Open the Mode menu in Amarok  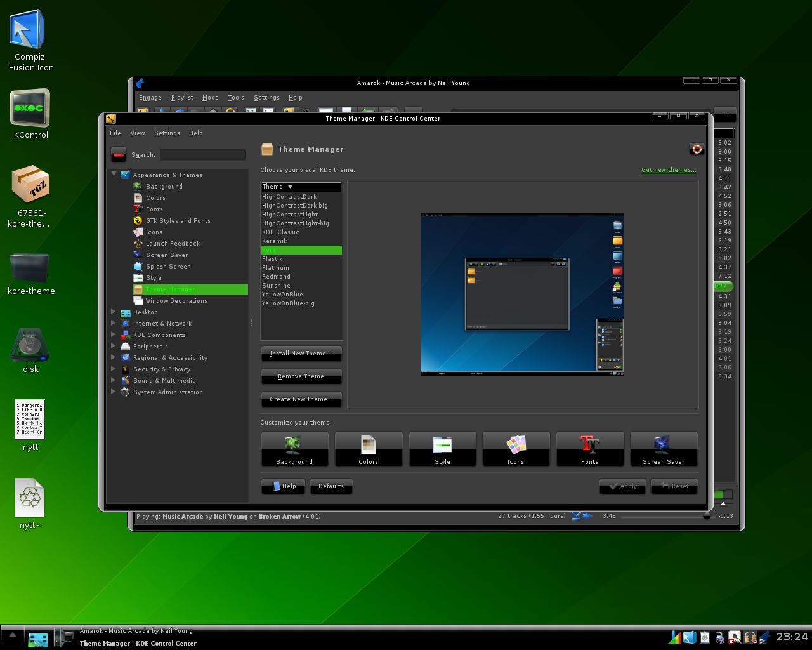[x=210, y=98]
